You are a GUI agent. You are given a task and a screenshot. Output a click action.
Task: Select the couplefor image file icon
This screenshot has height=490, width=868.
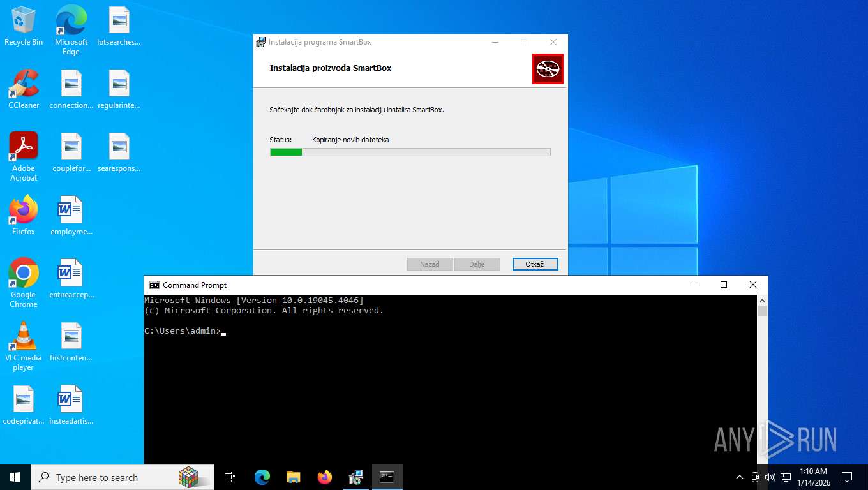(x=71, y=152)
